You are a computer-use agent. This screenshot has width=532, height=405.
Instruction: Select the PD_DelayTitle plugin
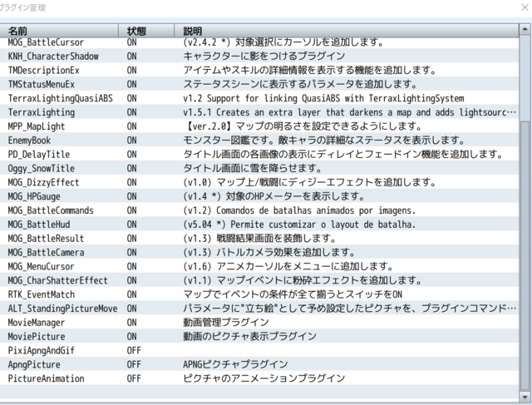39,155
